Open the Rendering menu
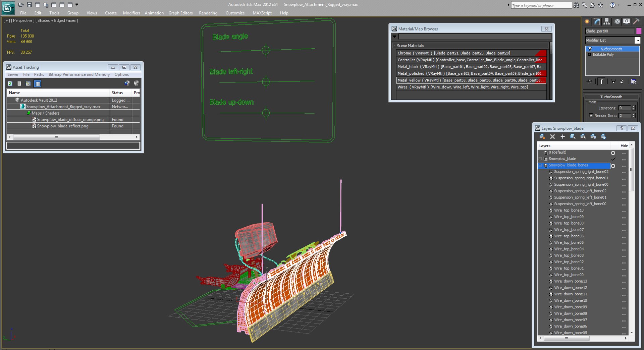Image resolution: width=644 pixels, height=350 pixels. pos(208,13)
